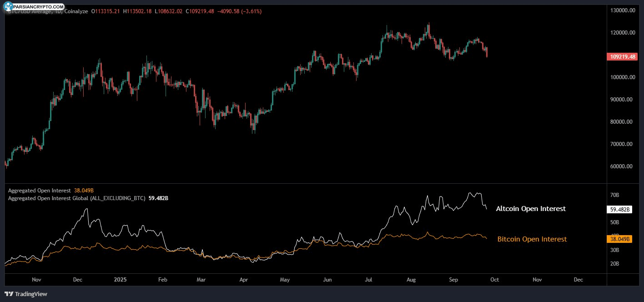Click the 90000.00 price axis label

(622, 100)
